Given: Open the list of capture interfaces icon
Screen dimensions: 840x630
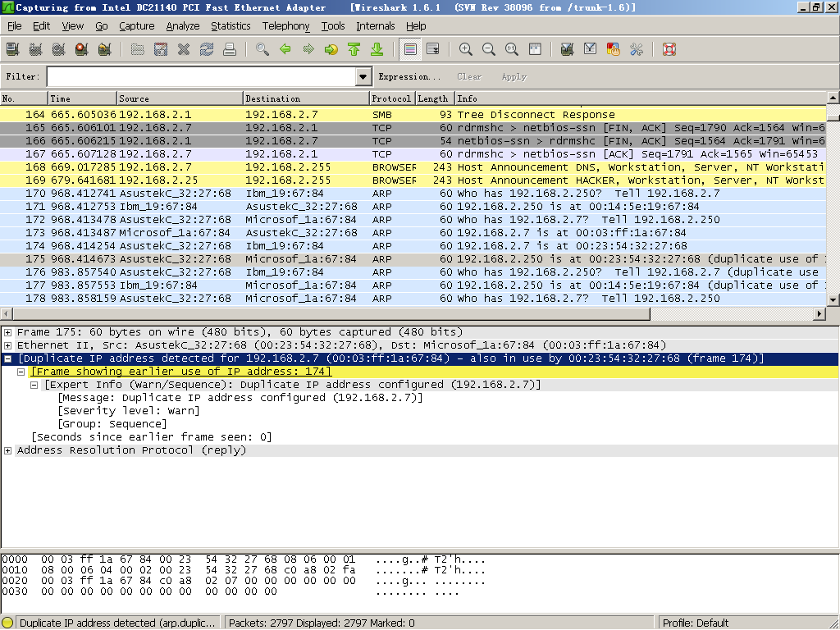Looking at the screenshot, I should tap(13, 49).
